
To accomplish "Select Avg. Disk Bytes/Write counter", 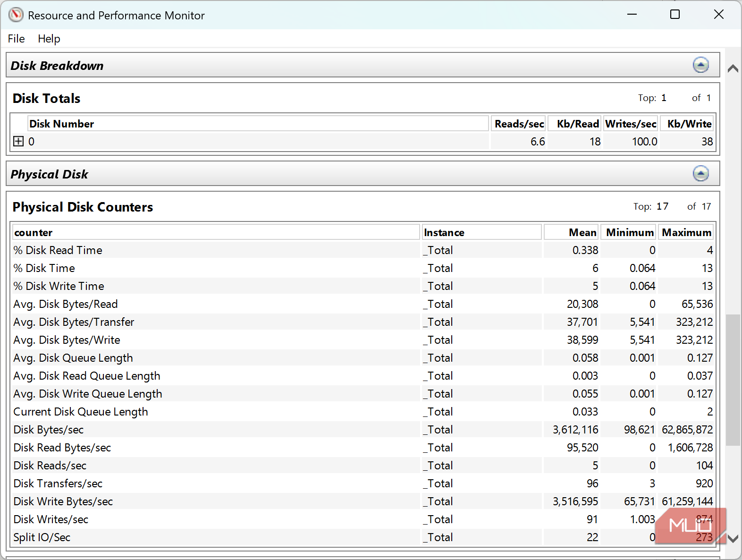I will [67, 340].
